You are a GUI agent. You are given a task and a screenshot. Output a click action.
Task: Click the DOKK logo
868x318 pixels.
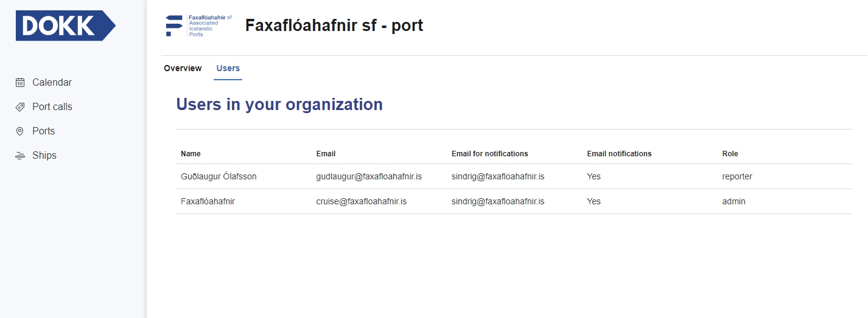[65, 26]
